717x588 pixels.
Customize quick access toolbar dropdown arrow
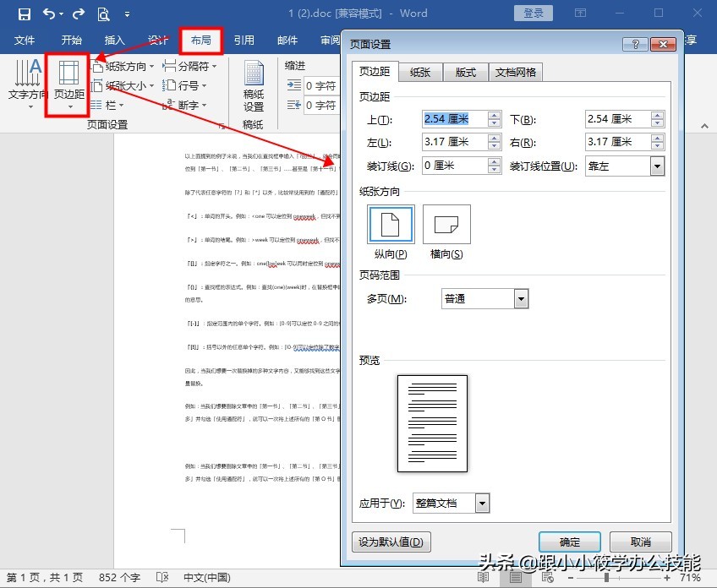(127, 14)
